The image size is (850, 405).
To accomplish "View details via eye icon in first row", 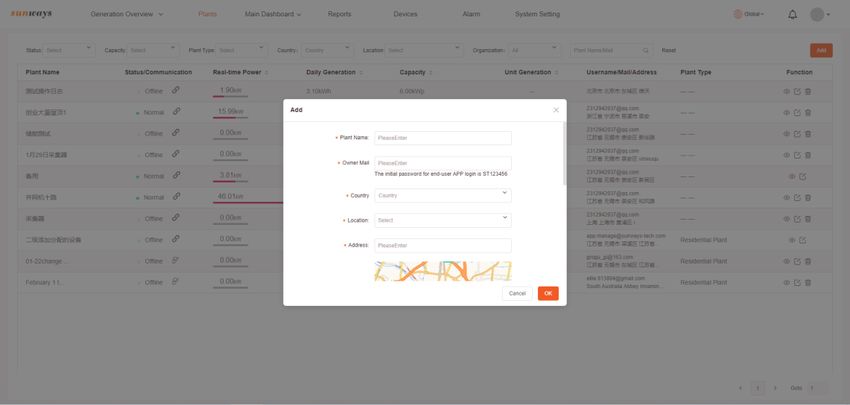I will [787, 91].
